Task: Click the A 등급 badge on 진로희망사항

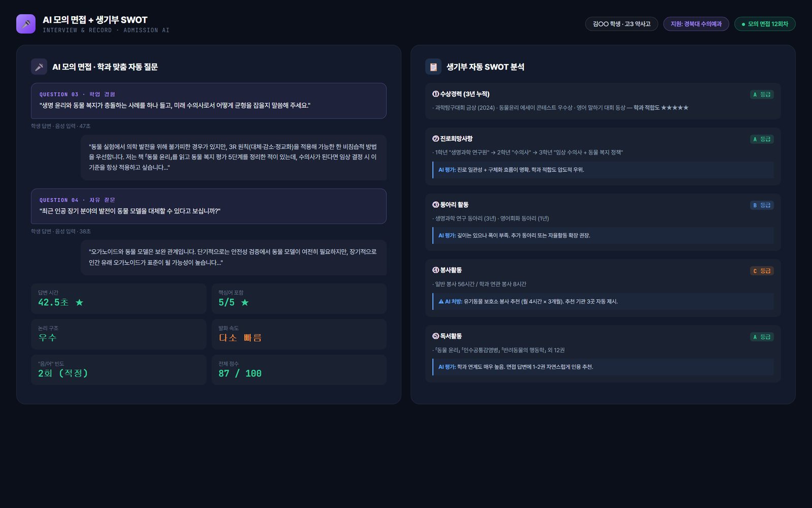Action: pyautogui.click(x=762, y=139)
